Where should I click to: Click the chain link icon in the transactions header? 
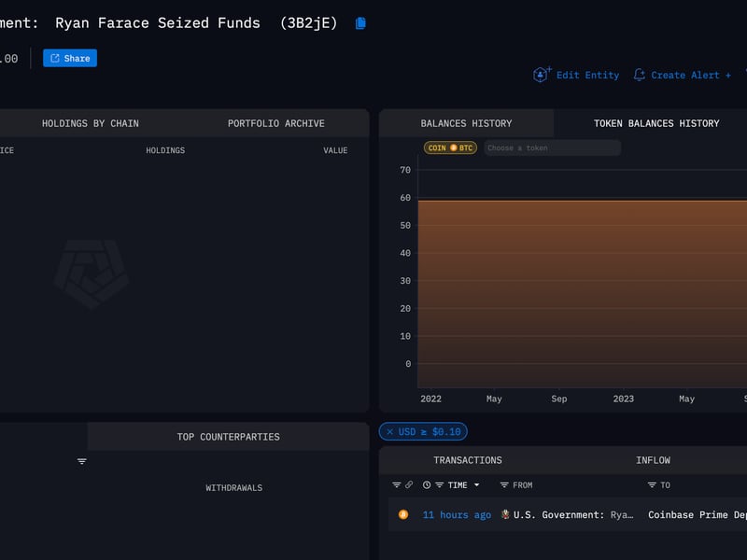click(x=409, y=484)
